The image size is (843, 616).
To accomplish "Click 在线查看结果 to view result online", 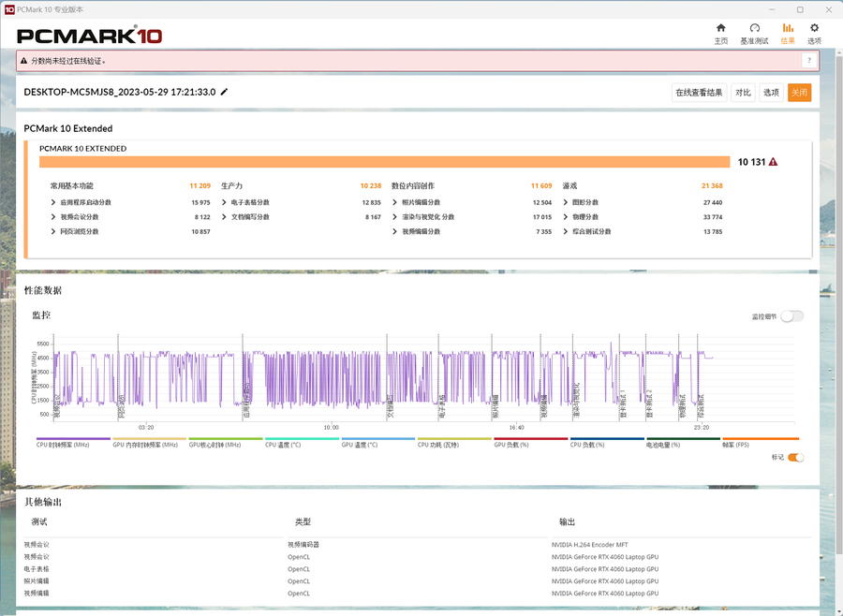I will click(x=699, y=93).
